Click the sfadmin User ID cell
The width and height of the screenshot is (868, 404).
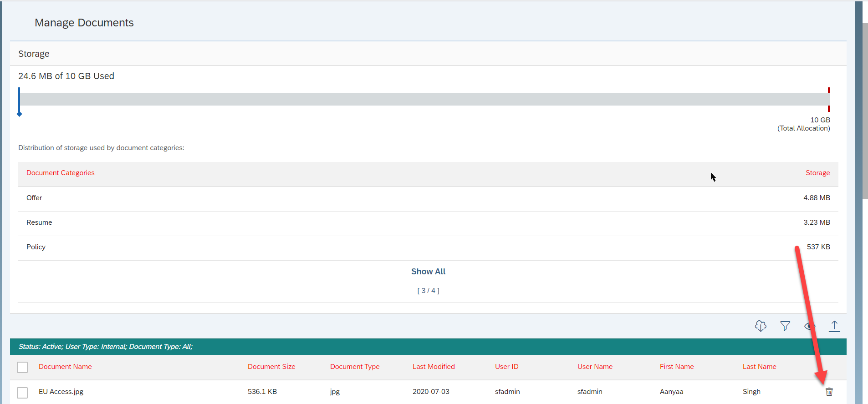[507, 392]
